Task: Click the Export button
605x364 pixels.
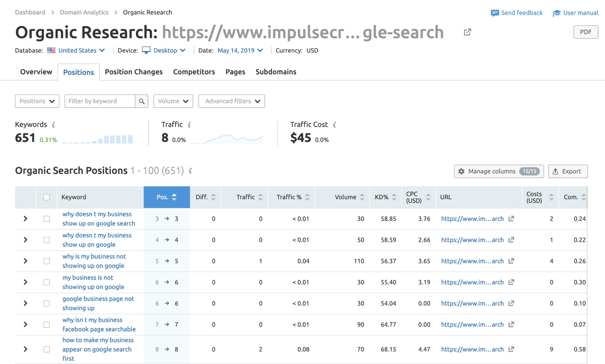Action: click(567, 171)
